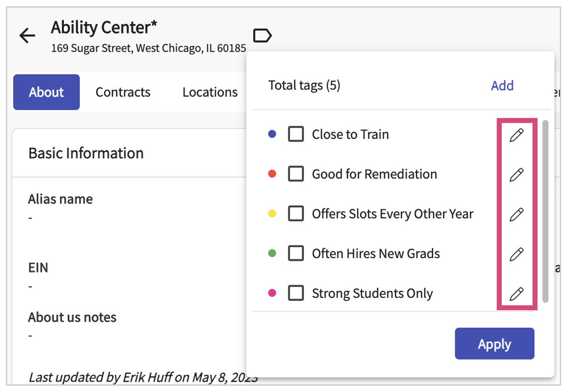Enable the Often Hires New Grads tag
The image size is (568, 392).
coord(296,253)
